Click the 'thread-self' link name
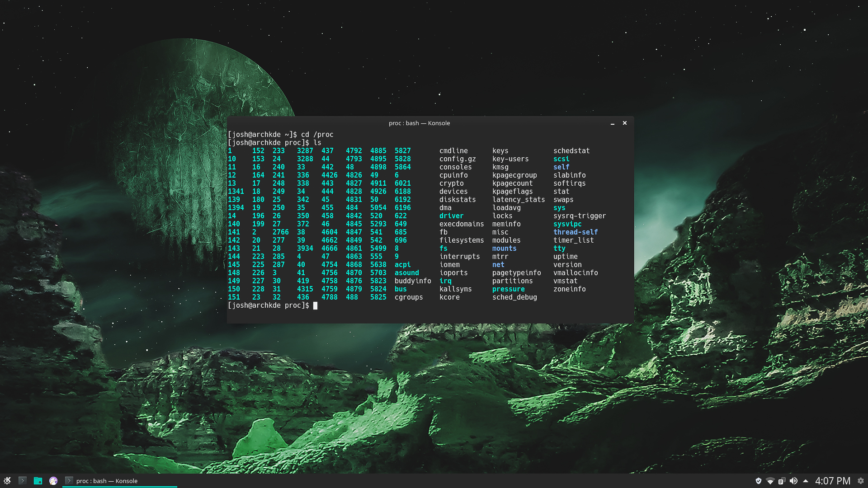Screen dimensions: 868x488 tap(576, 232)
